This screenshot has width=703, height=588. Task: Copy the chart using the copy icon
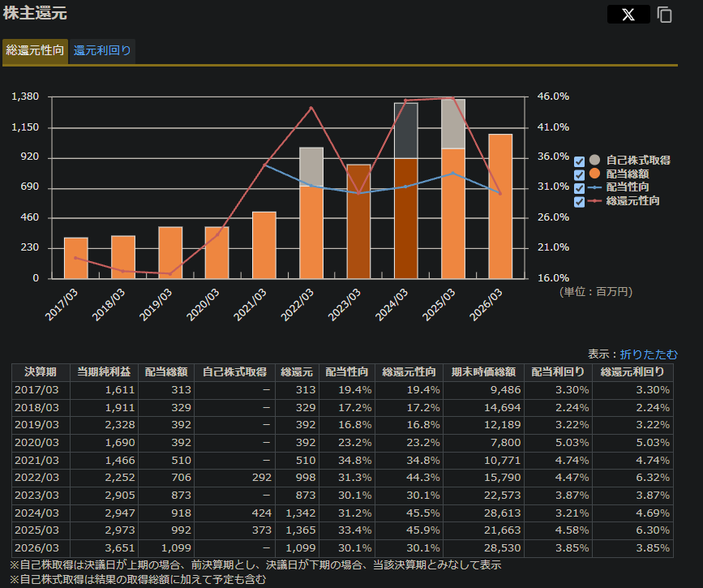click(x=664, y=15)
